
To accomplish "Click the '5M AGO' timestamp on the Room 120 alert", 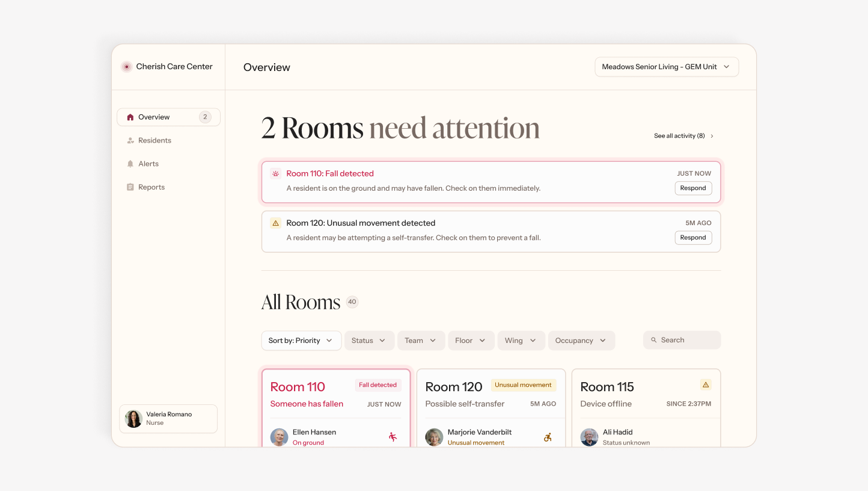I will pos(698,223).
